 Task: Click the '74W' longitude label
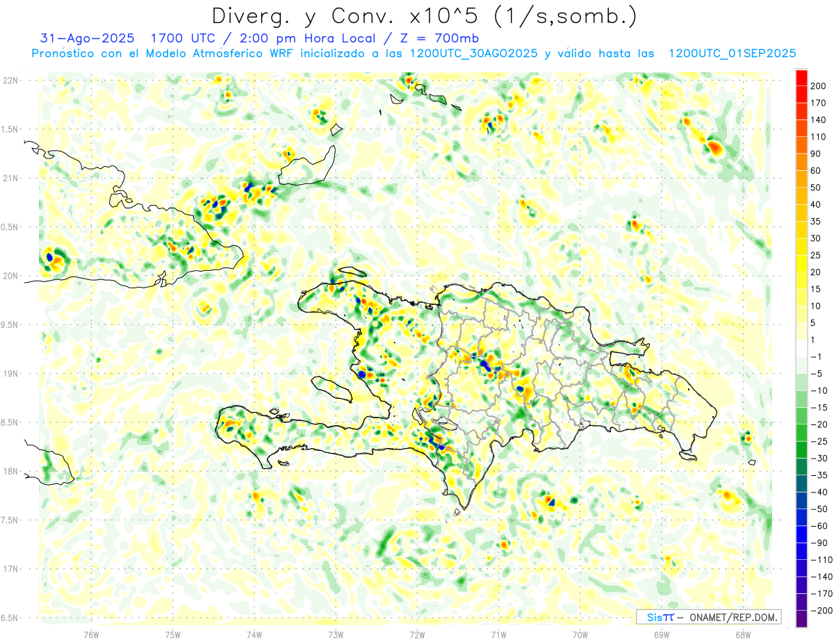coord(254,634)
